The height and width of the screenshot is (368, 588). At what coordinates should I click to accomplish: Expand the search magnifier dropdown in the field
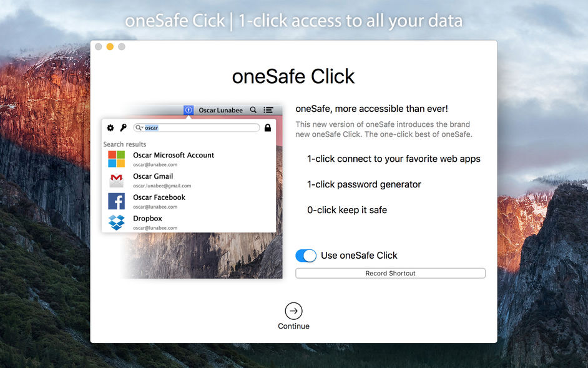point(139,127)
